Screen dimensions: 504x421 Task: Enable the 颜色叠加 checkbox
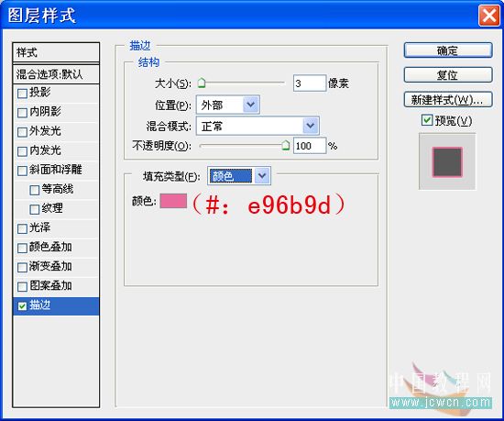click(x=22, y=248)
